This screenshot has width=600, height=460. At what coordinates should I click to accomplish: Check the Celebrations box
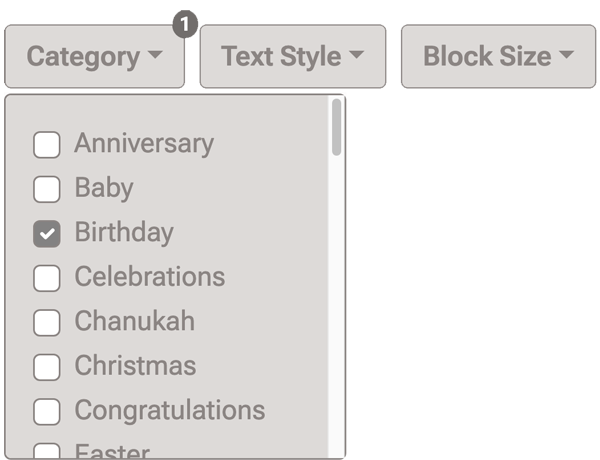coord(47,278)
